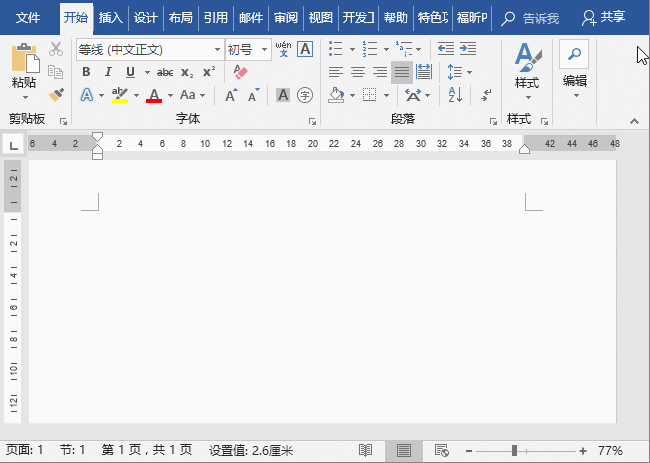This screenshot has height=463, width=650.
Task: Click the 粘贴 paste button
Action: (24, 68)
